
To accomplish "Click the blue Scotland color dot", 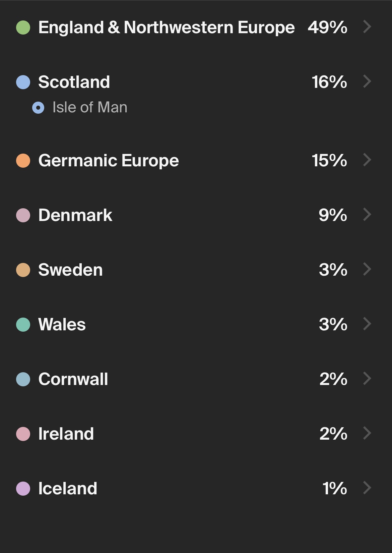I will point(23,82).
